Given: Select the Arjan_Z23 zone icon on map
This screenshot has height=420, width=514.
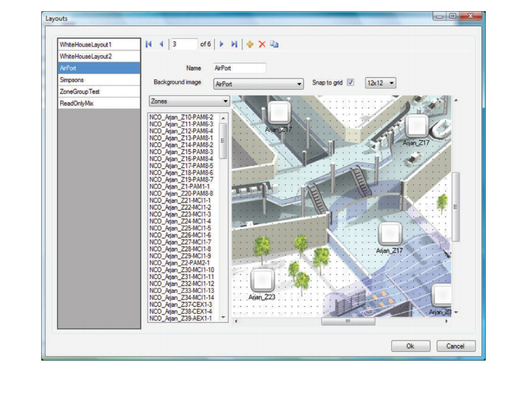Looking at the screenshot, I should [263, 280].
